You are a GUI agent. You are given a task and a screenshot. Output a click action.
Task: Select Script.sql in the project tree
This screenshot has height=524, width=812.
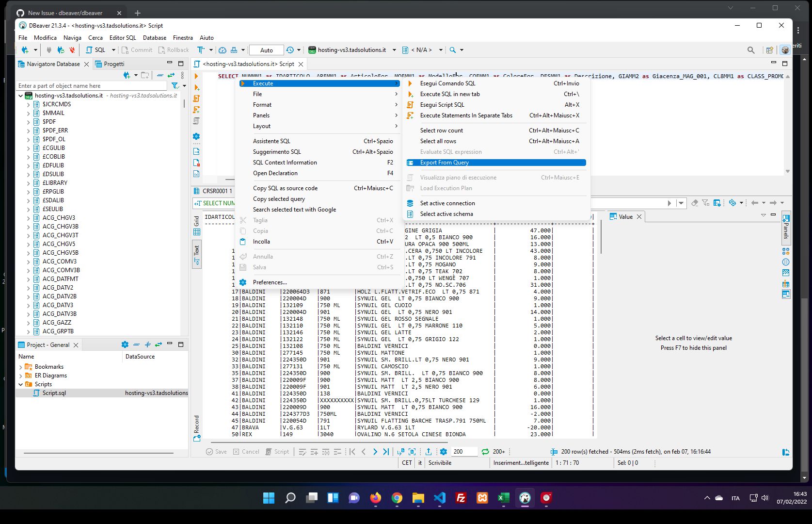[54, 393]
